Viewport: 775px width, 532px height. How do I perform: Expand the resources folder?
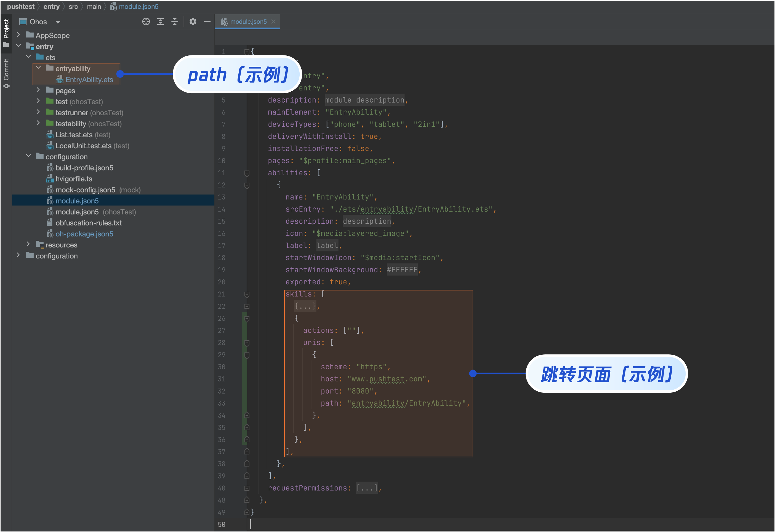(x=28, y=244)
